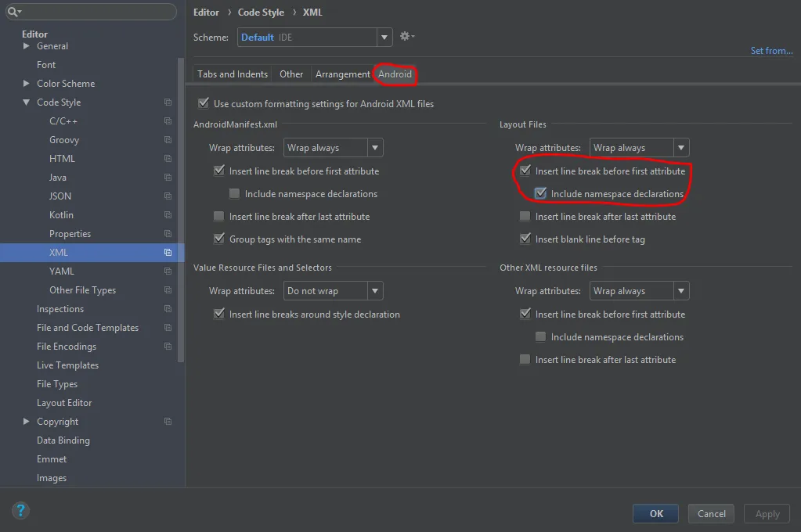This screenshot has height=532, width=801.
Task: Click project-level icon beside Code Style
Action: [x=168, y=102]
